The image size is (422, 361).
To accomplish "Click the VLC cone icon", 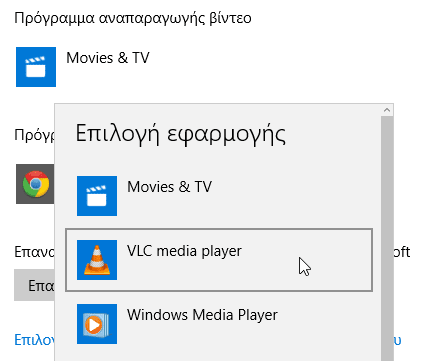I will [x=97, y=260].
